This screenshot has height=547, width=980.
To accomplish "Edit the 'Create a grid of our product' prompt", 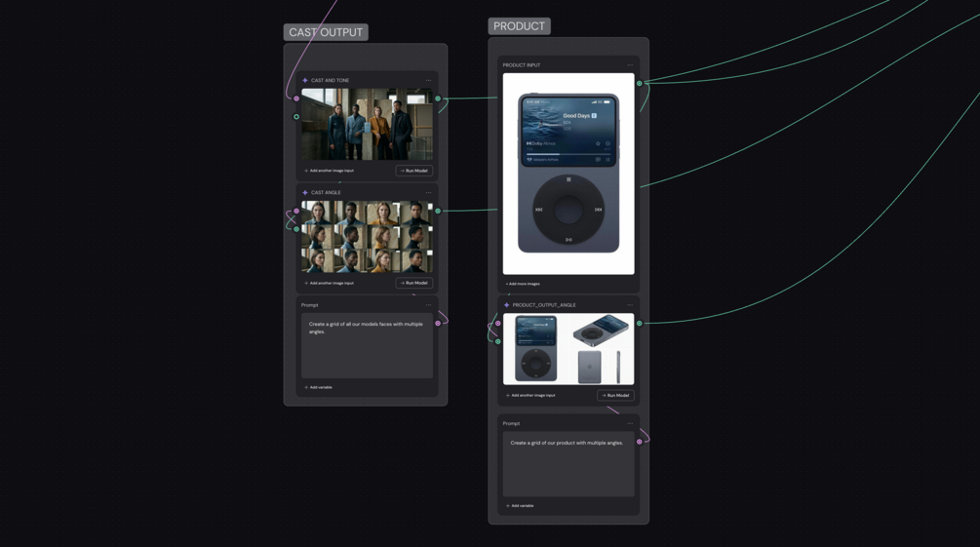I will pyautogui.click(x=568, y=464).
